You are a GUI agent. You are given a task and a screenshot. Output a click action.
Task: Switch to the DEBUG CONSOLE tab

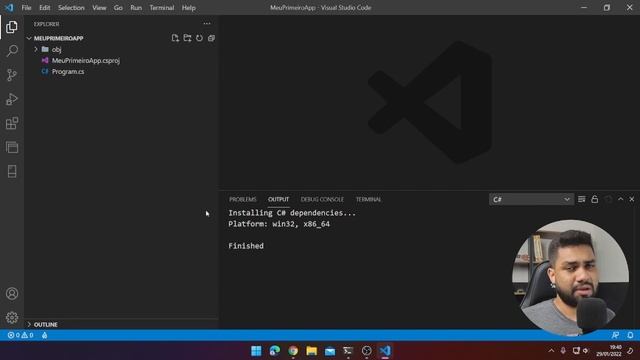tap(322, 199)
